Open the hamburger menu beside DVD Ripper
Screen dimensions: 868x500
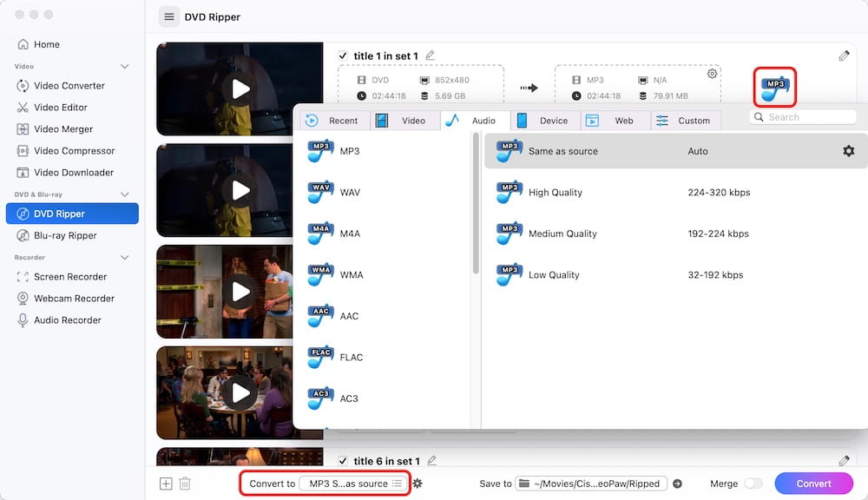169,17
